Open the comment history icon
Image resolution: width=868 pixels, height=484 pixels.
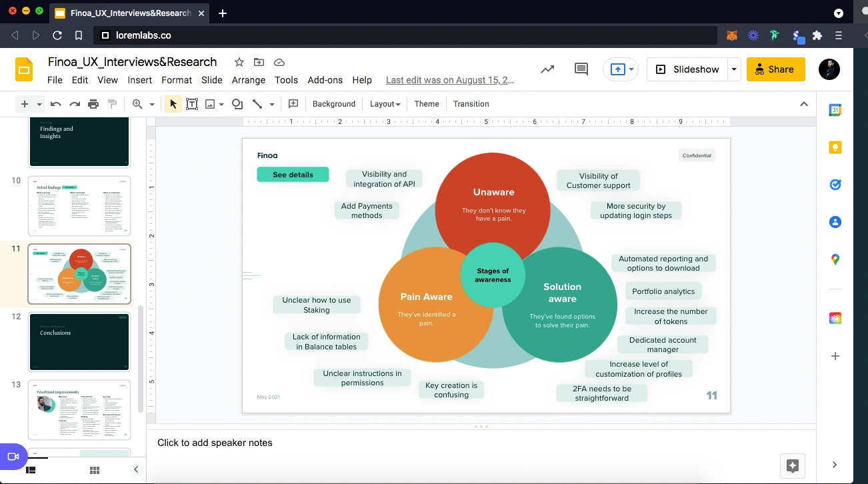point(581,69)
